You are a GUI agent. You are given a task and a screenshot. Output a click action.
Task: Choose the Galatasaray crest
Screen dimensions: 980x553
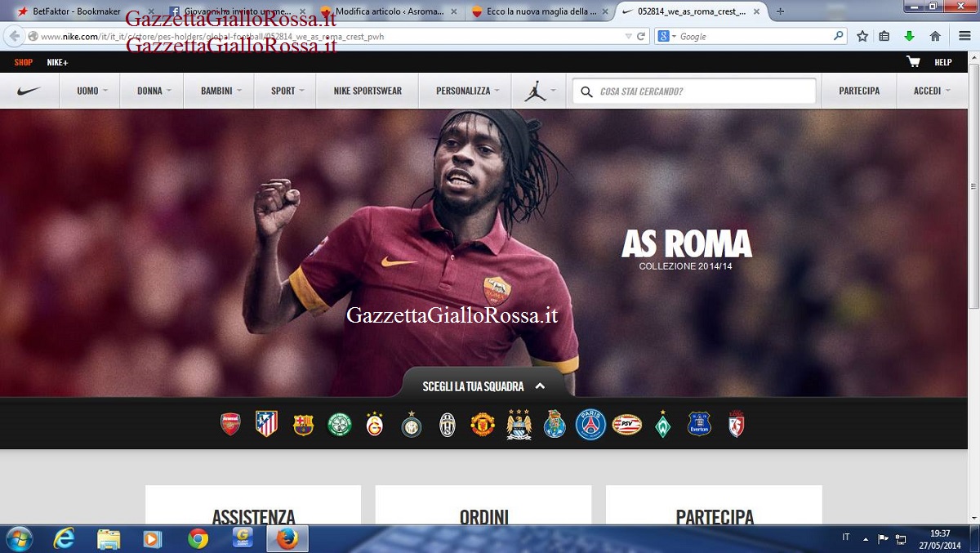click(x=375, y=425)
